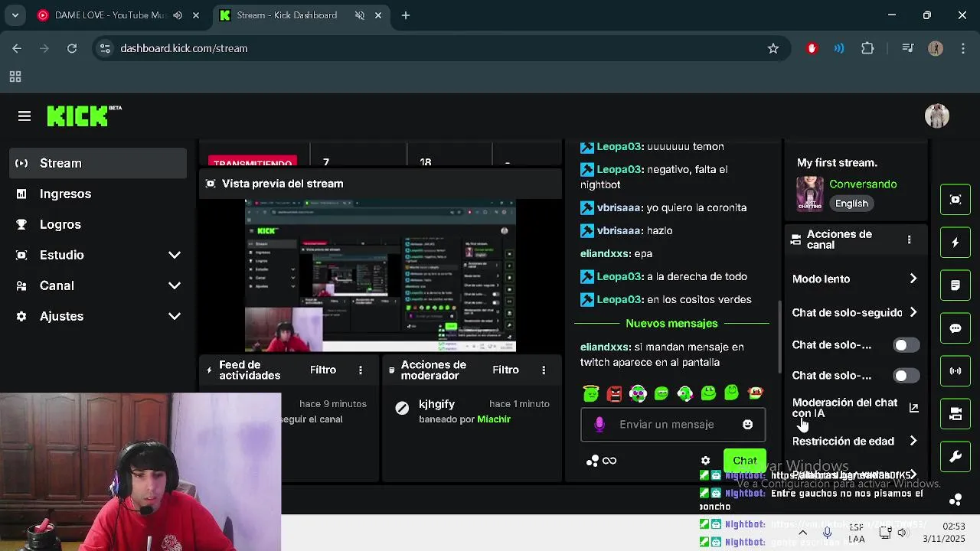Click the three-dots icon under the wrench

coord(955,500)
